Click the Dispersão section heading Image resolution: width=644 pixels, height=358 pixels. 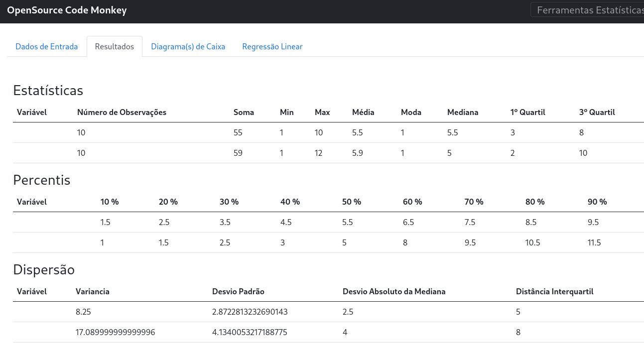44,269
